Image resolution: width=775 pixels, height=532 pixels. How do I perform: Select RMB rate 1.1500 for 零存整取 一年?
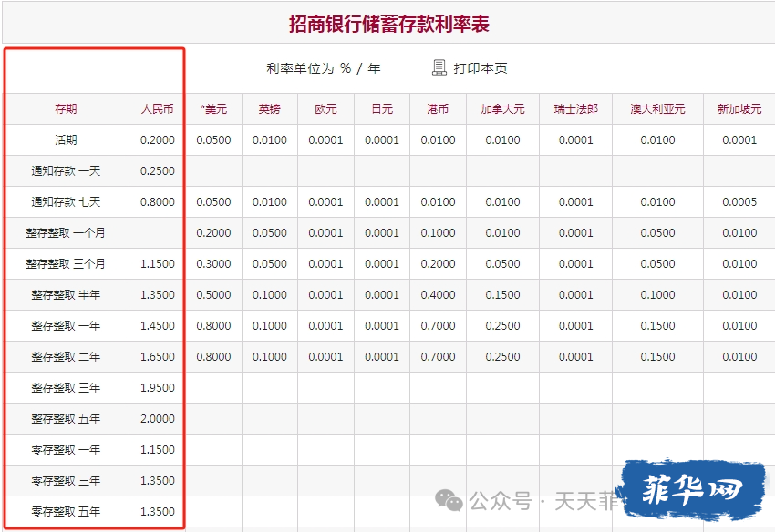(157, 449)
